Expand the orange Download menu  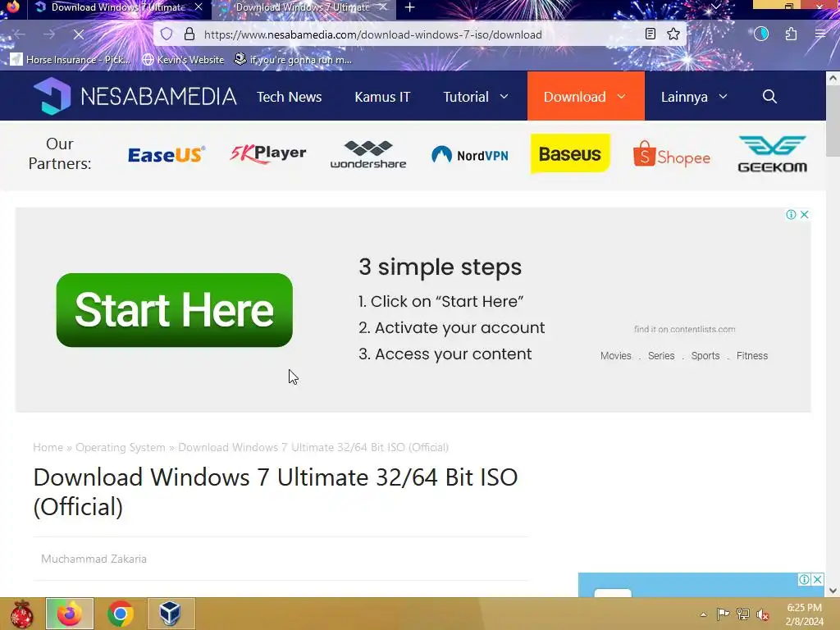[586, 96]
